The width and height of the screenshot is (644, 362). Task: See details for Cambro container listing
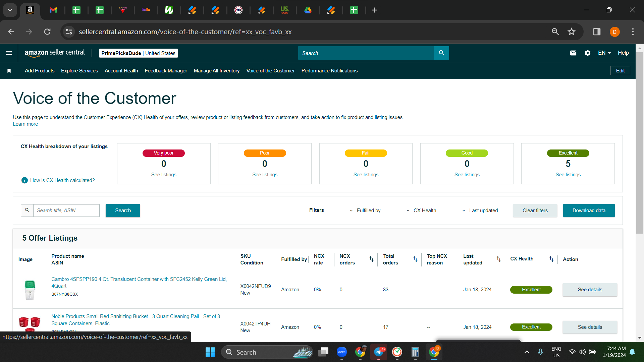click(590, 290)
